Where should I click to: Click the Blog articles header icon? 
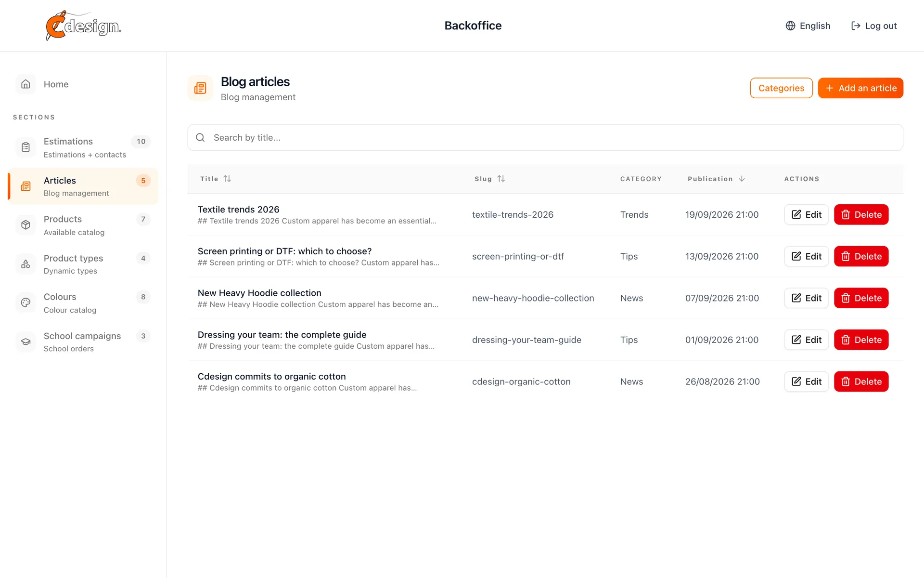tap(200, 88)
